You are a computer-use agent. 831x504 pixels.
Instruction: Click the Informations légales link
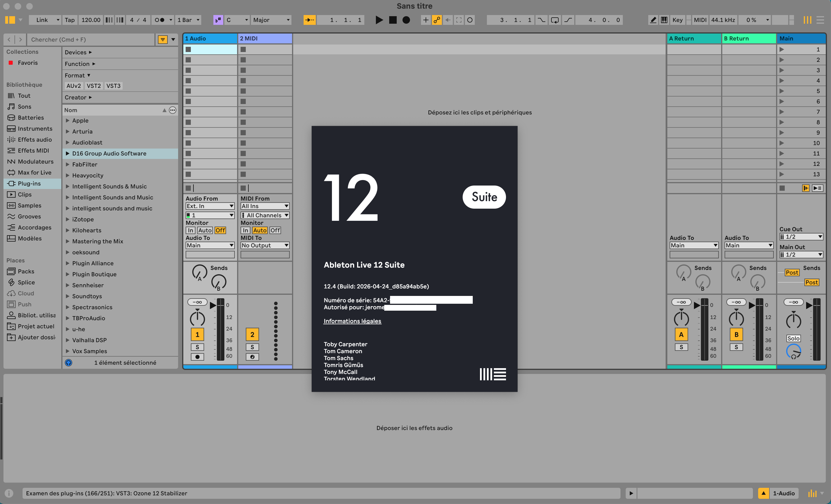point(352,321)
